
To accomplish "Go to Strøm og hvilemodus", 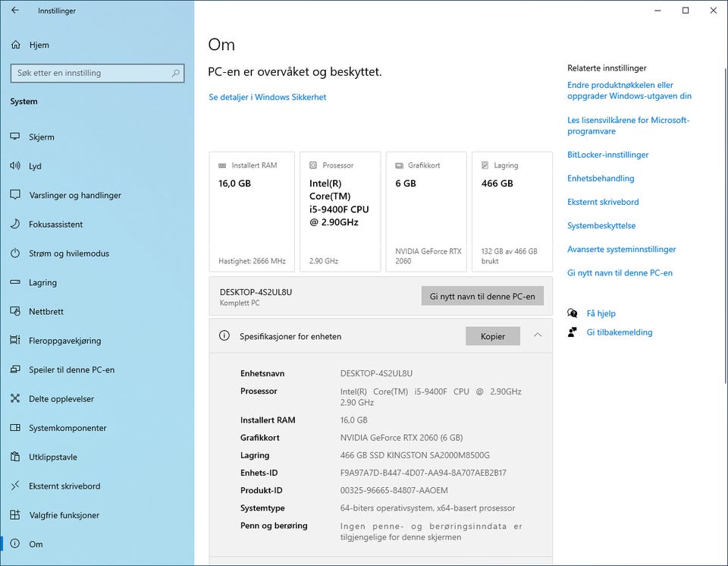I will tap(97, 253).
